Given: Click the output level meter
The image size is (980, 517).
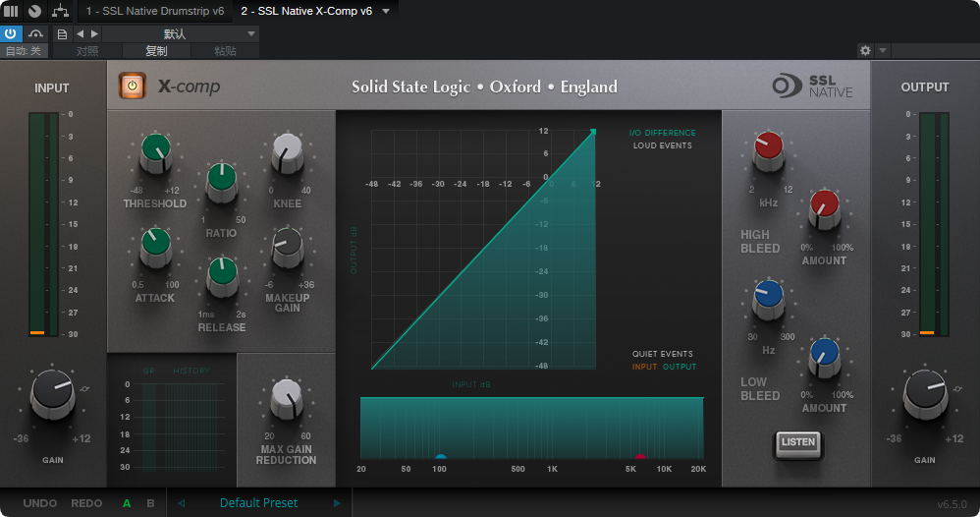Looking at the screenshot, I should tap(935, 224).
